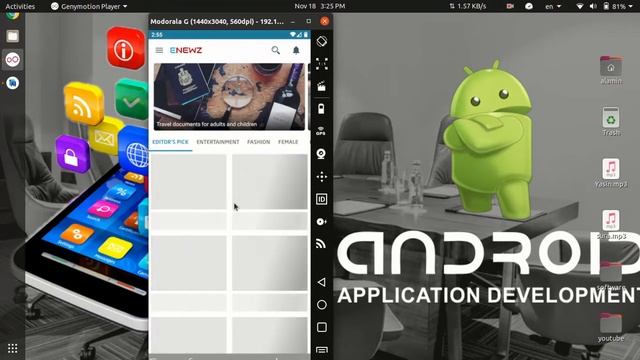Open the youtube folder on desktop
Viewport: 640px width, 360px height.
(x=611, y=327)
